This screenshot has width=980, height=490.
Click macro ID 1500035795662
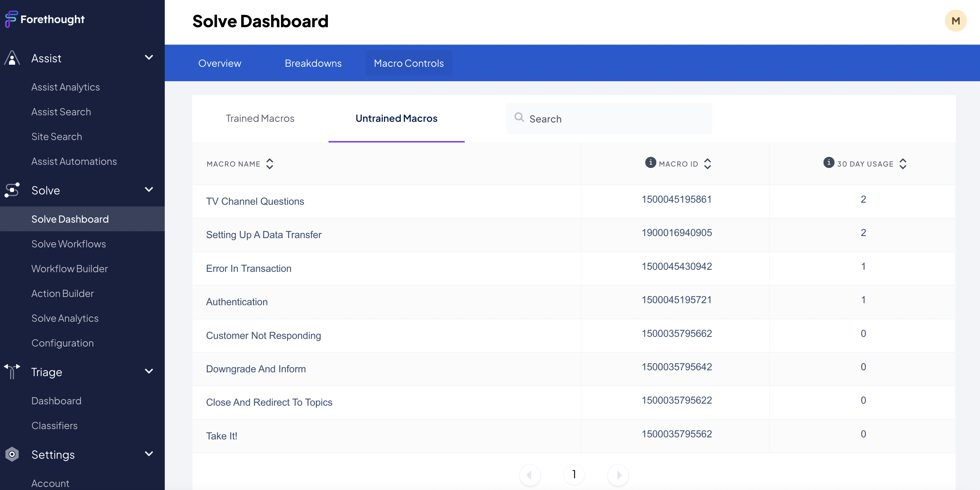[x=676, y=333]
